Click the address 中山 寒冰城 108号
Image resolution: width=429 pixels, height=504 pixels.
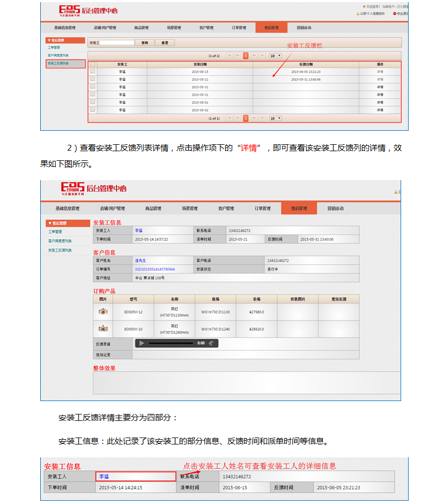point(150,278)
